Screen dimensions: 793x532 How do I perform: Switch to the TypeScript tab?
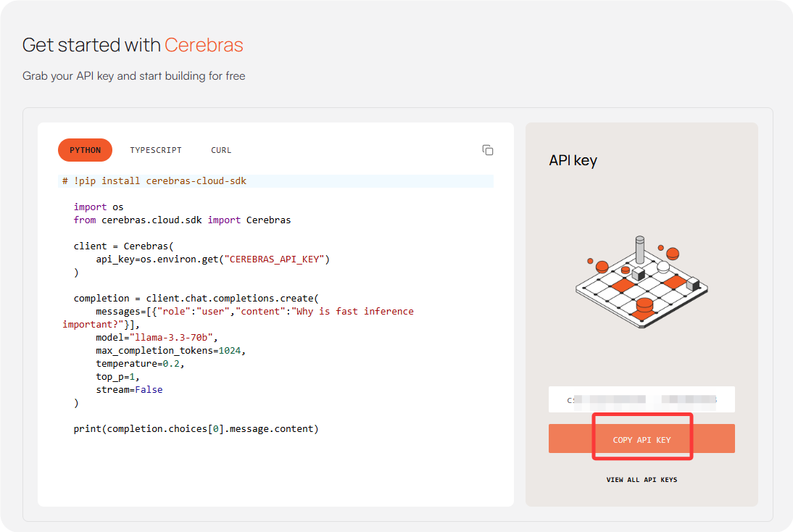pos(156,150)
